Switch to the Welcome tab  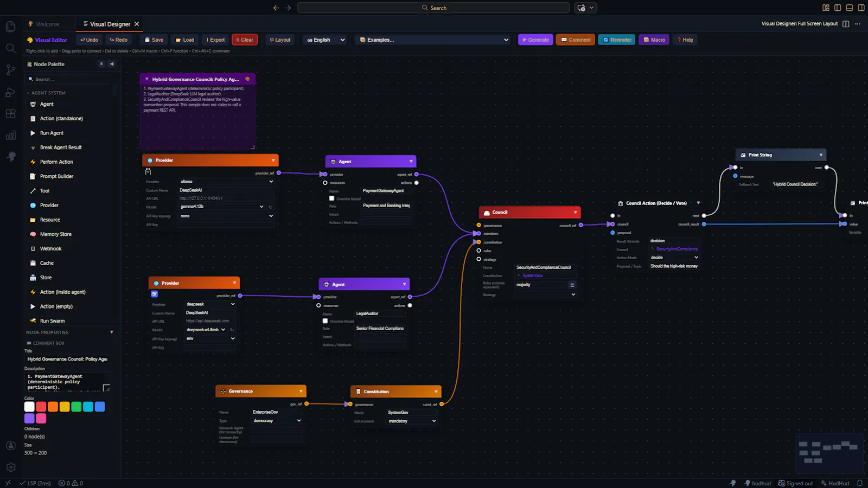pyautogui.click(x=44, y=24)
